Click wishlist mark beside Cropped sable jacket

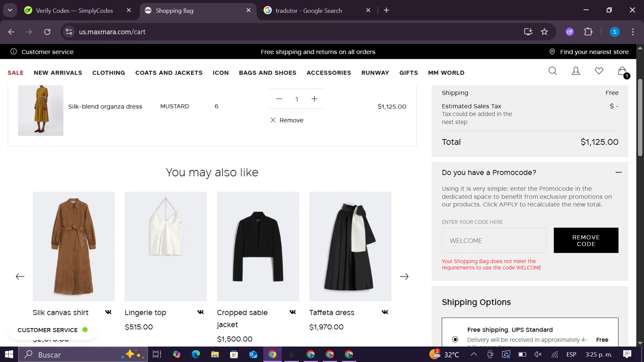[293, 312]
